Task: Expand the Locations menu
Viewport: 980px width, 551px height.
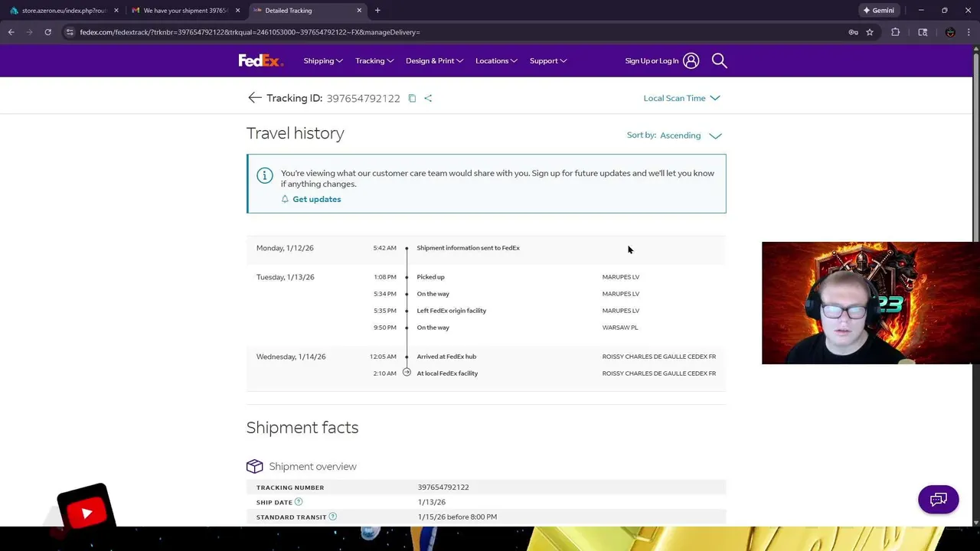Action: 496,60
